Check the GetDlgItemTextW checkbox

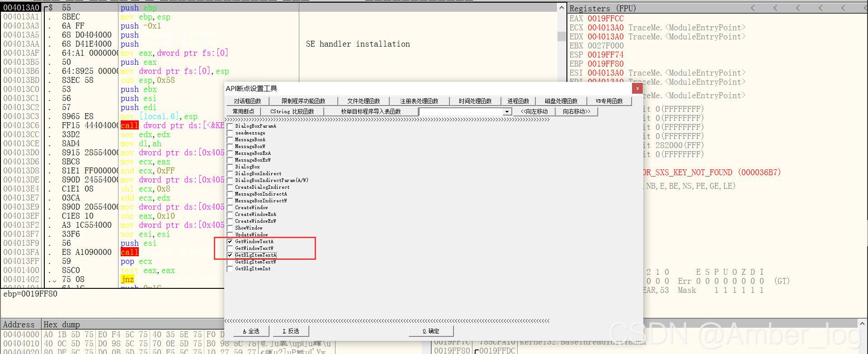[230, 262]
